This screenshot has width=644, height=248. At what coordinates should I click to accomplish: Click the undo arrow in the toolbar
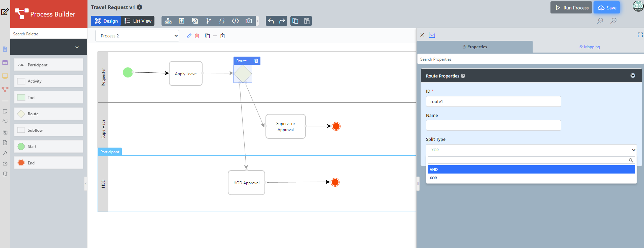coord(271,21)
